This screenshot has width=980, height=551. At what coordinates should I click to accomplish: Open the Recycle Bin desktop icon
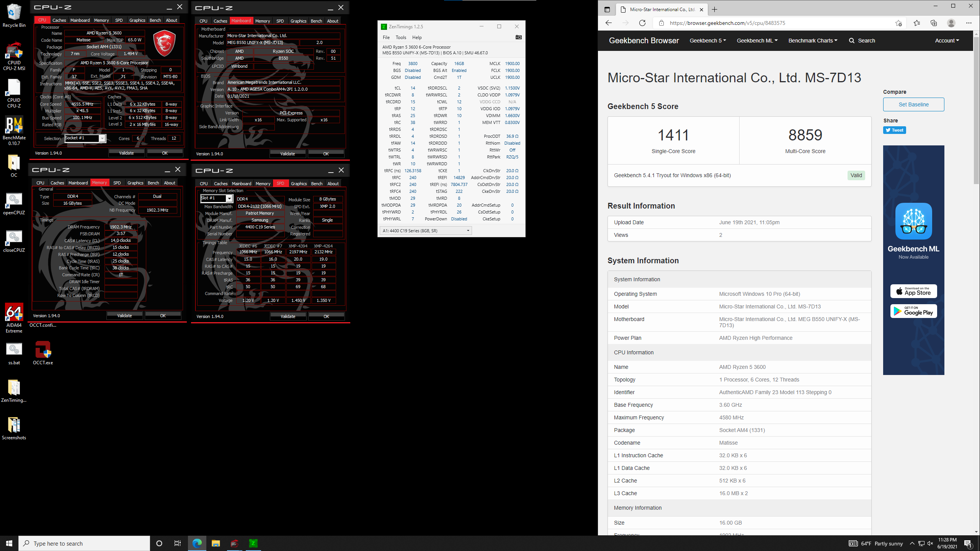click(14, 15)
